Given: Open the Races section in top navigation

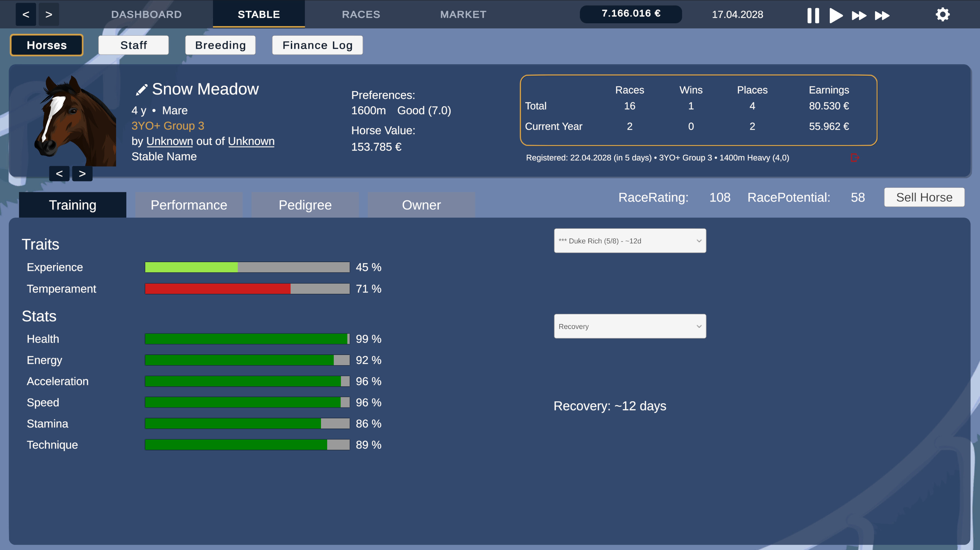Looking at the screenshot, I should [361, 15].
